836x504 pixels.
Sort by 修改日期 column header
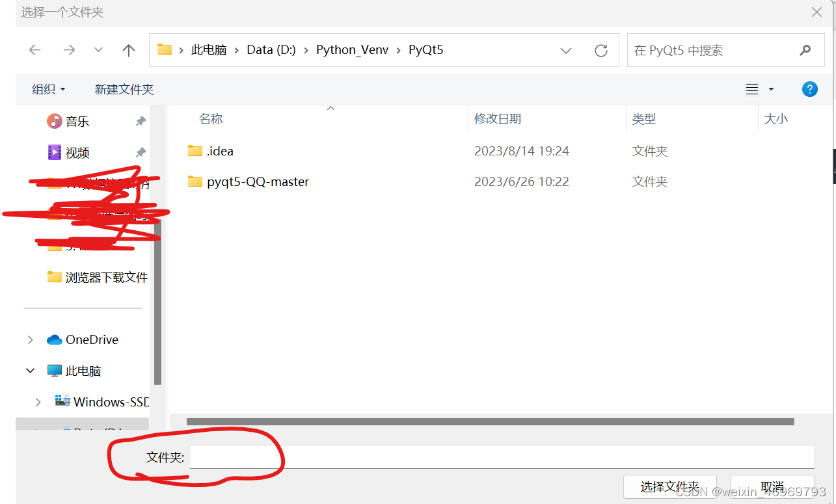coord(498,119)
